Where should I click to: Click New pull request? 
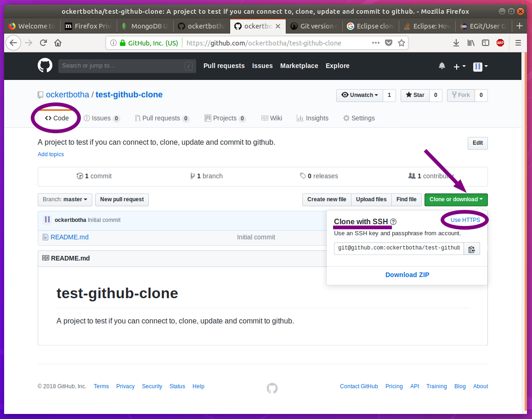pos(122,199)
